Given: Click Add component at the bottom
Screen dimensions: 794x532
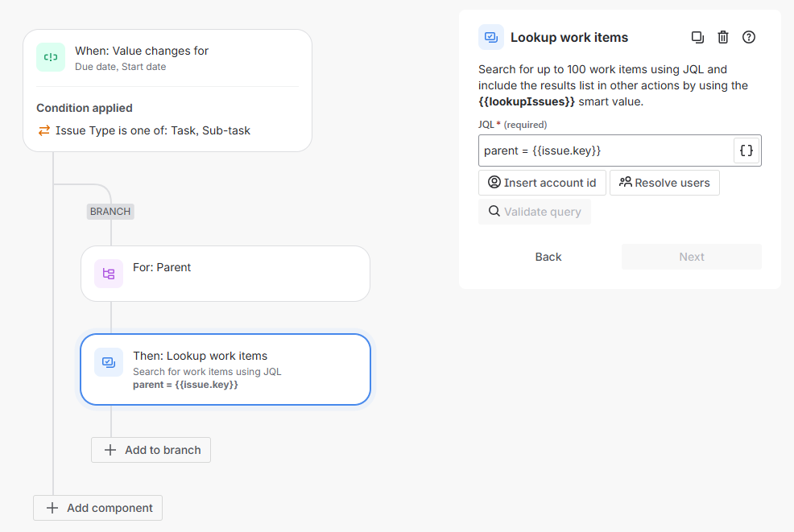Looking at the screenshot, I should (98, 508).
